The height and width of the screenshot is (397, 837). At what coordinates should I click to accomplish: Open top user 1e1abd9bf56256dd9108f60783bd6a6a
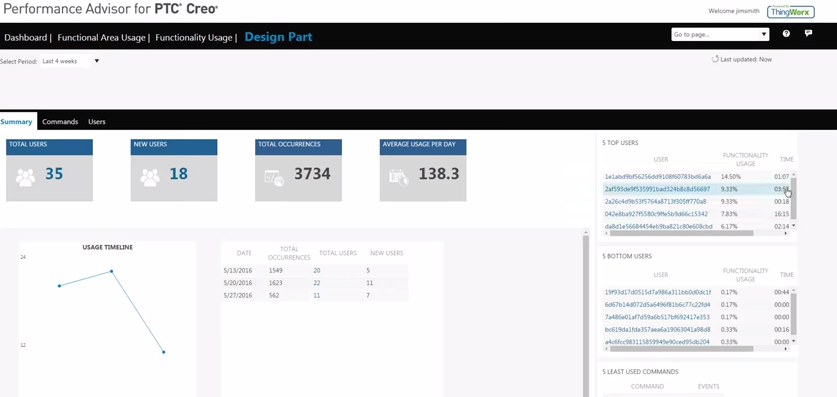pos(658,177)
